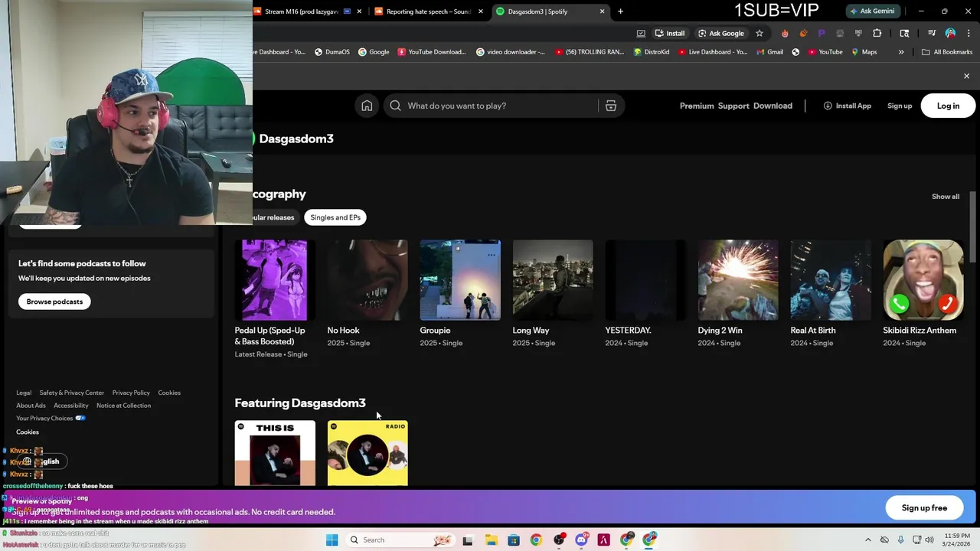Click the volume icon in system tray

tap(929, 540)
